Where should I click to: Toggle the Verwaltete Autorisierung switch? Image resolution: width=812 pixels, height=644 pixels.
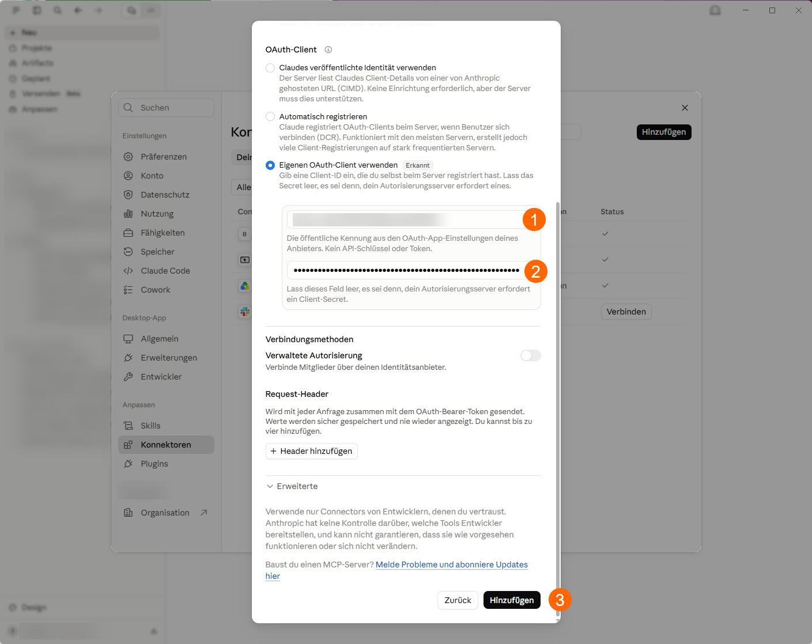coord(530,355)
